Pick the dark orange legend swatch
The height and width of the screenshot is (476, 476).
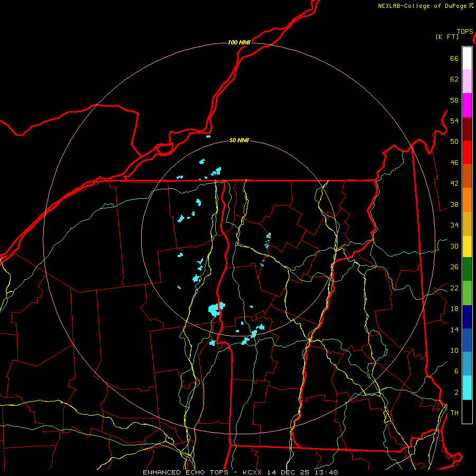coord(467,176)
